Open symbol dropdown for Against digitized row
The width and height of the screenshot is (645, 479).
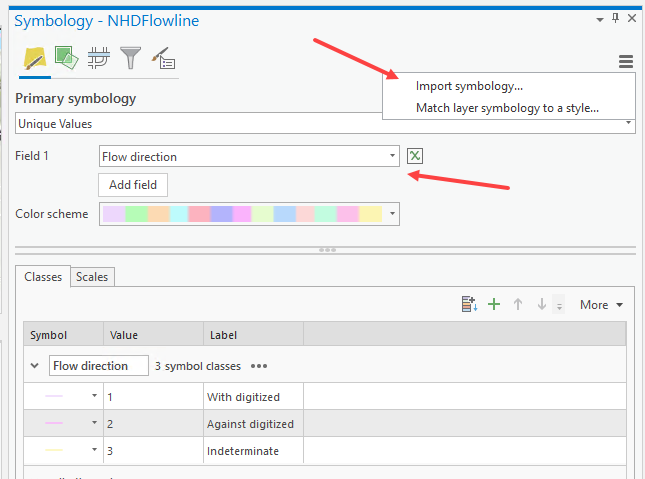pyautogui.click(x=94, y=423)
